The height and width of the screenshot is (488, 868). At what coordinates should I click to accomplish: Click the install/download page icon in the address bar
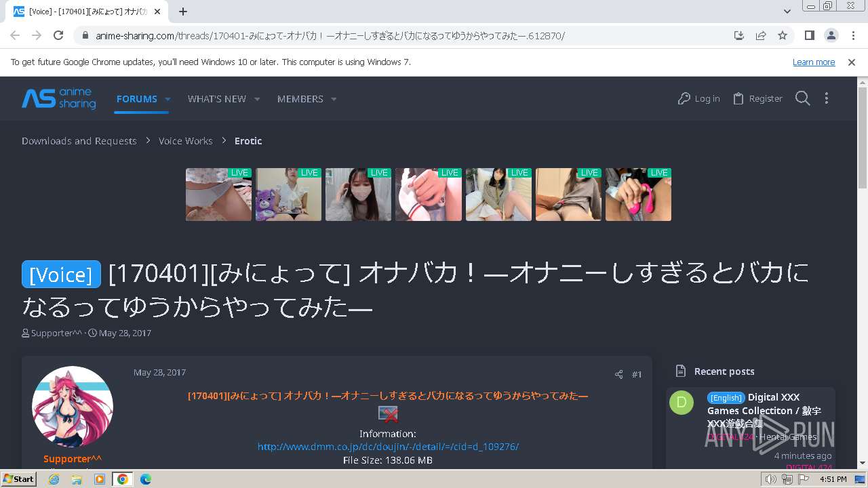(x=739, y=35)
